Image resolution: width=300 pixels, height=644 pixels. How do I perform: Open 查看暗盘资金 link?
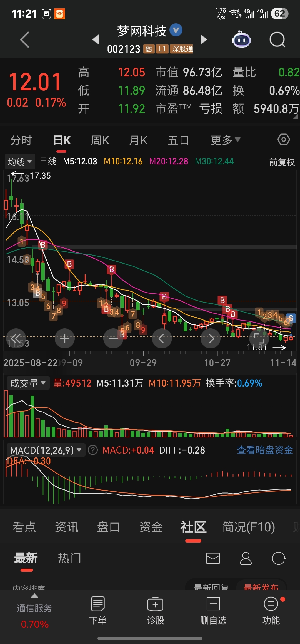click(x=265, y=450)
